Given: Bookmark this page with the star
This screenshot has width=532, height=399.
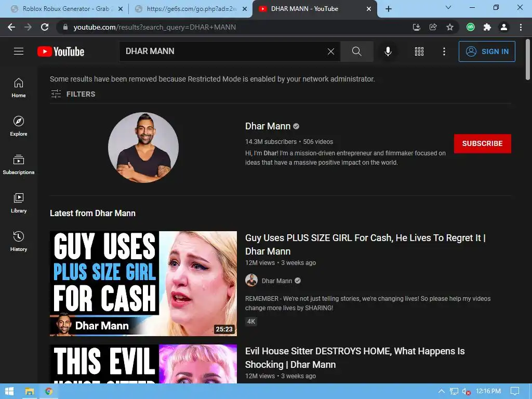Looking at the screenshot, I should tap(450, 27).
